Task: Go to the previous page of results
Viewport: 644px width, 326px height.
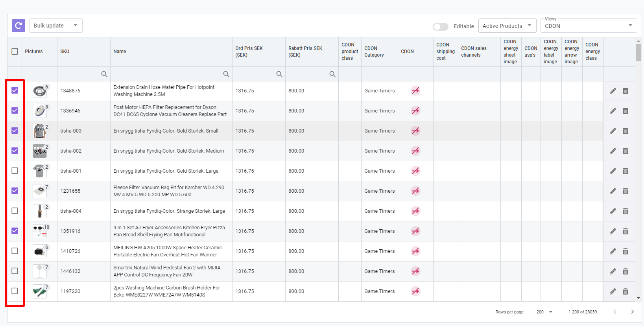Action: (614, 312)
